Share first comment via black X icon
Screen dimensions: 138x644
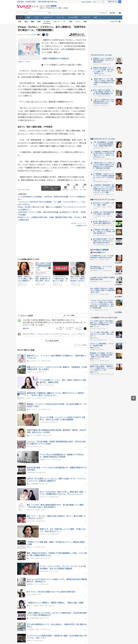pyautogui.click(x=85, y=329)
